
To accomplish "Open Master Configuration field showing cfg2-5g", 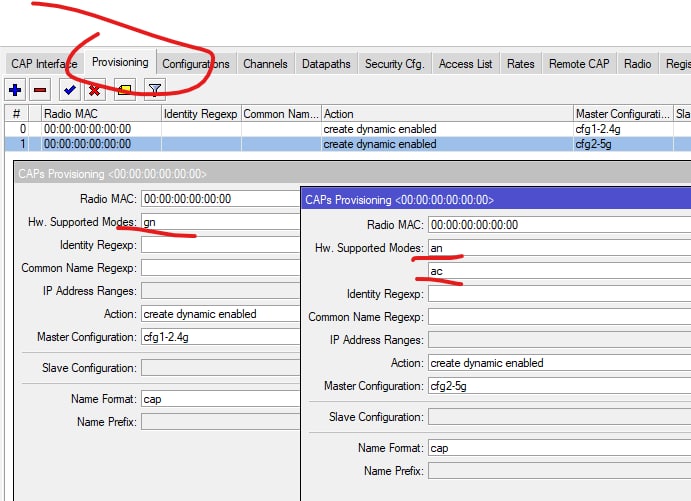I will (559, 386).
